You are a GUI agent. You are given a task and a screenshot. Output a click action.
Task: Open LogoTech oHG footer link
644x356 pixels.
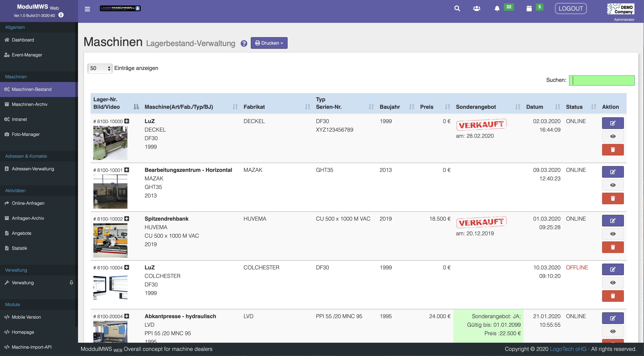568,349
